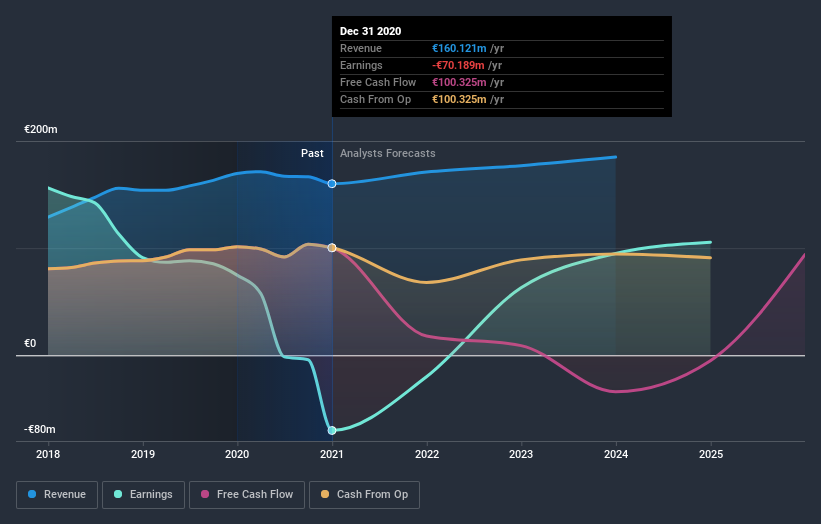This screenshot has width=821, height=524.
Task: Click the Analysts Forecasts label
Action: point(387,153)
